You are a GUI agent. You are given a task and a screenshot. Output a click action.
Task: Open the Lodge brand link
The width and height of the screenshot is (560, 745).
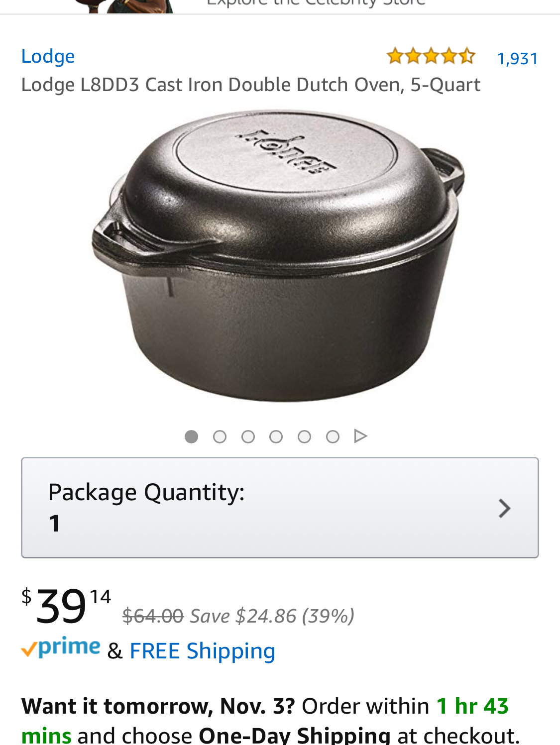click(48, 56)
